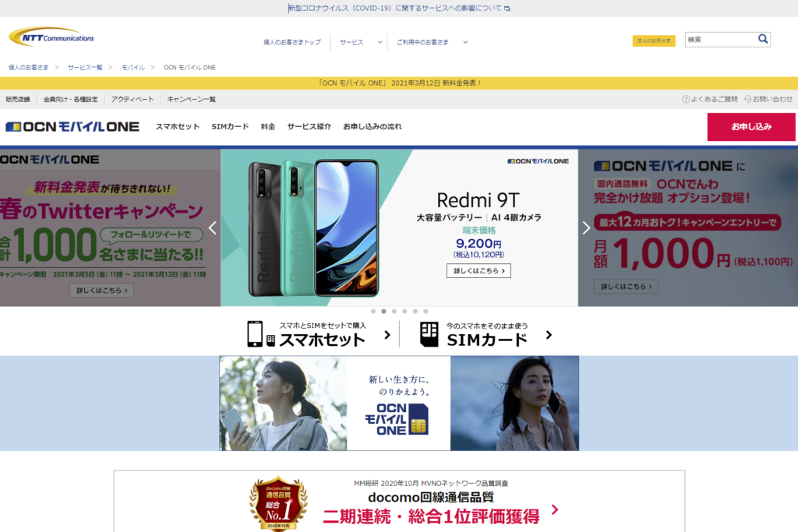Click the search magnifier icon
This screenshot has width=798, height=532.
762,39
